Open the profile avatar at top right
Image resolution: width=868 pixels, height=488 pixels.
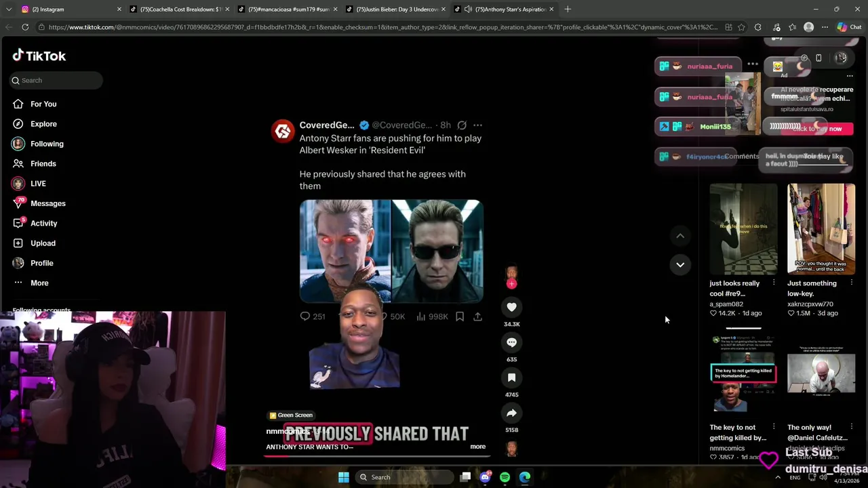coord(841,58)
